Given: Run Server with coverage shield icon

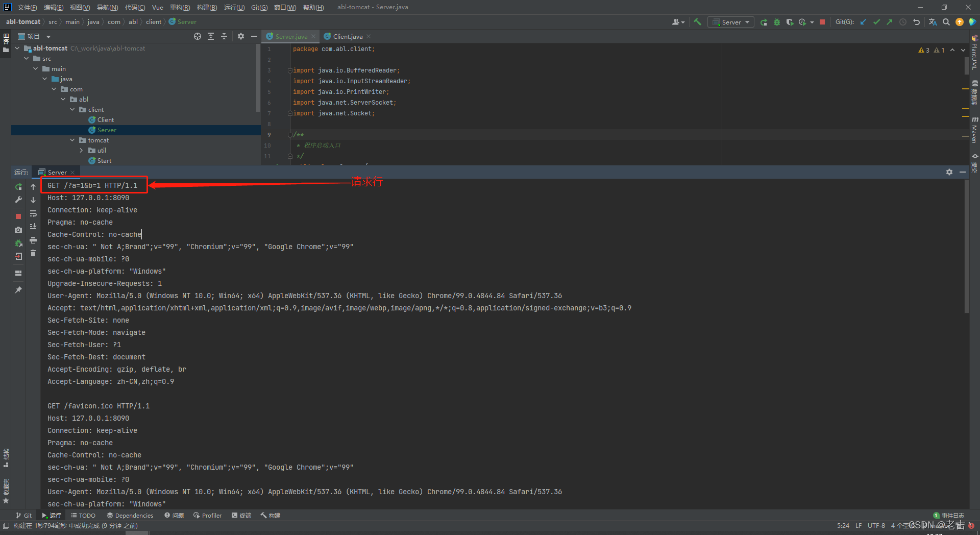Looking at the screenshot, I should point(790,22).
